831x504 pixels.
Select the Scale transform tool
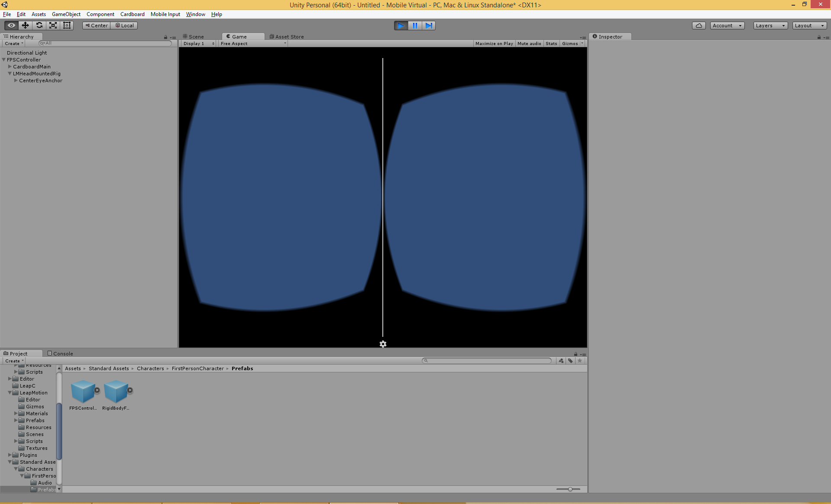[x=53, y=26]
